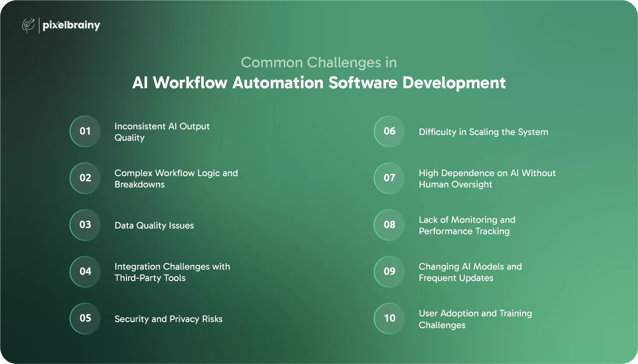Click 'Security and Privacy Risks' text

tap(168, 319)
